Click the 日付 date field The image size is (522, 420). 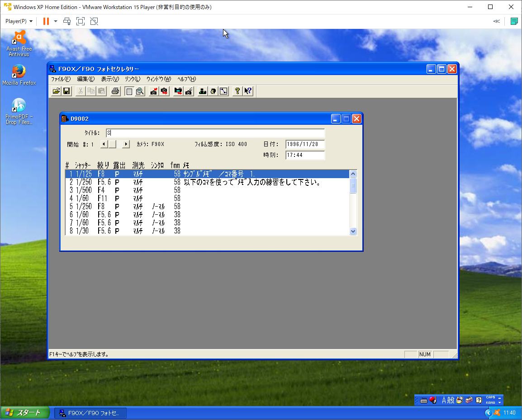(305, 144)
